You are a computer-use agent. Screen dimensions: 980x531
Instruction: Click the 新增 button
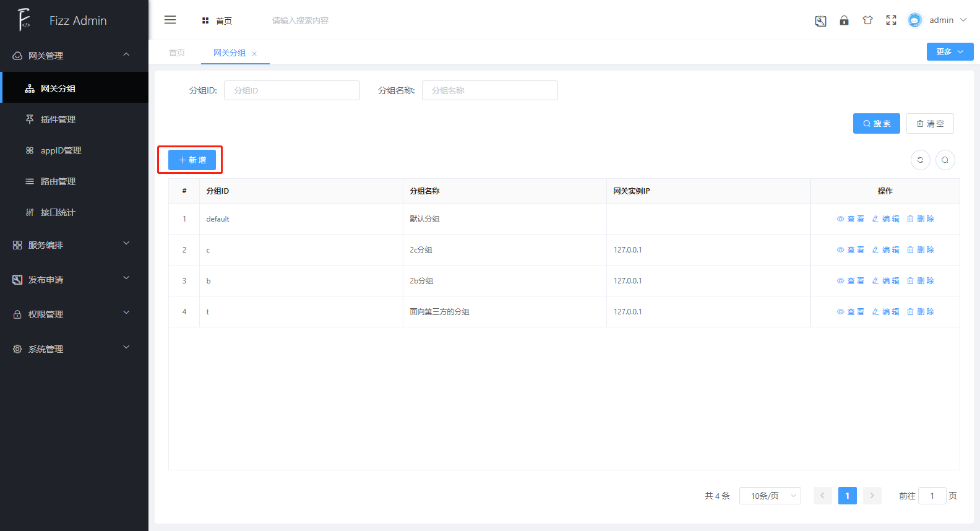coord(192,160)
